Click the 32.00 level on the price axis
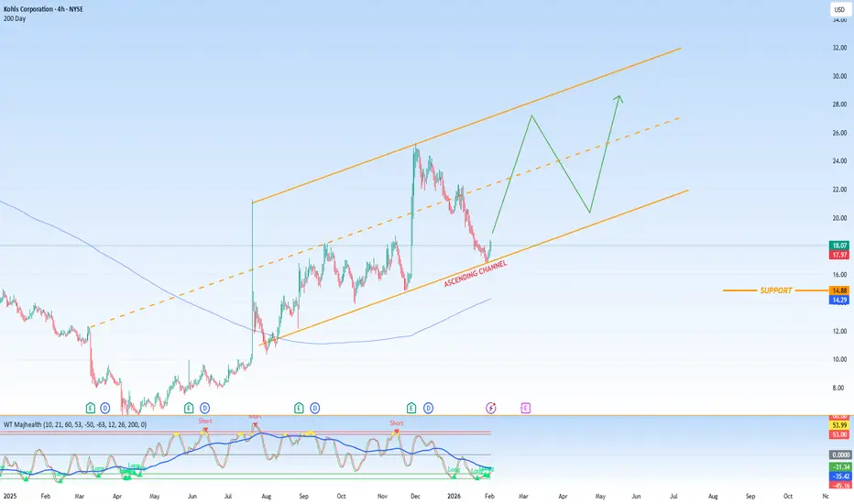This screenshot has width=854, height=504. pyautogui.click(x=839, y=48)
